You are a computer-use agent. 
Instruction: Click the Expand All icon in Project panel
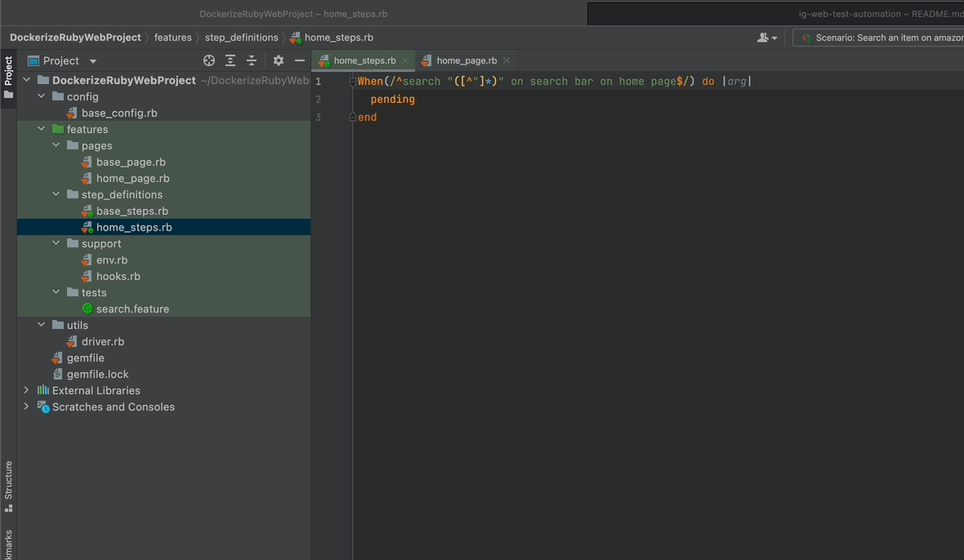(230, 60)
